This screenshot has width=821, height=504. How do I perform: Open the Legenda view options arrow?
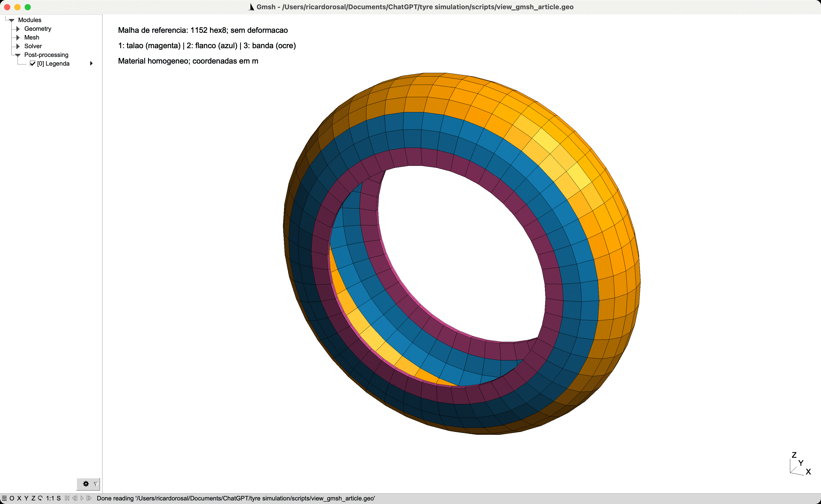tap(91, 63)
